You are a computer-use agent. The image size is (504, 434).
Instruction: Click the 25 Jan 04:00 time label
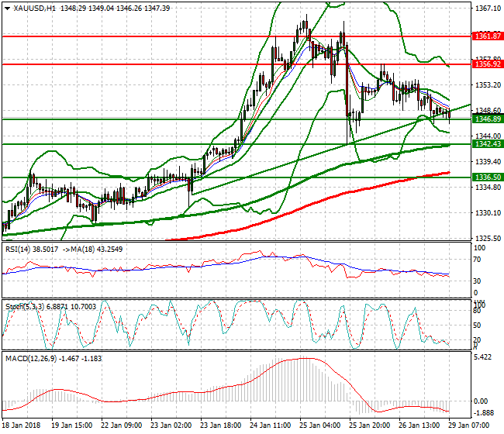coord(319,425)
